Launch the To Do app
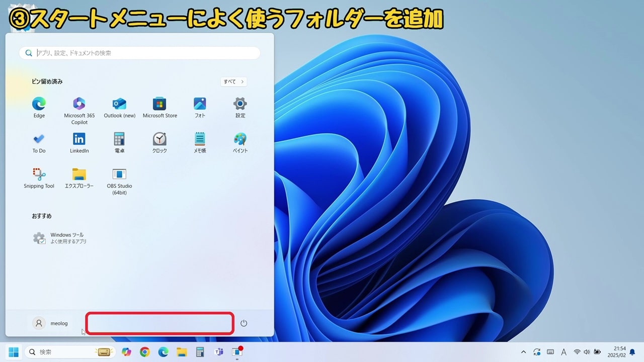The image size is (644, 362). (x=39, y=143)
